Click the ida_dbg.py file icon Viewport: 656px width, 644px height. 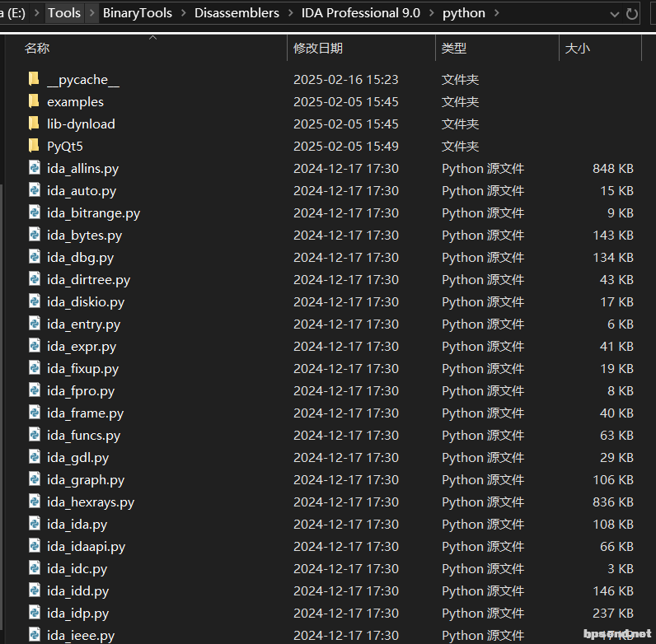tap(35, 256)
